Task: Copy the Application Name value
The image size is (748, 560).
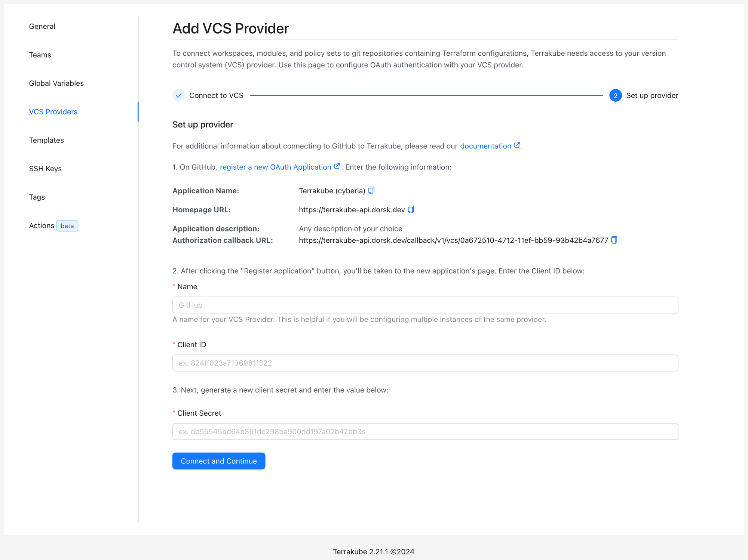Action: pyautogui.click(x=371, y=191)
